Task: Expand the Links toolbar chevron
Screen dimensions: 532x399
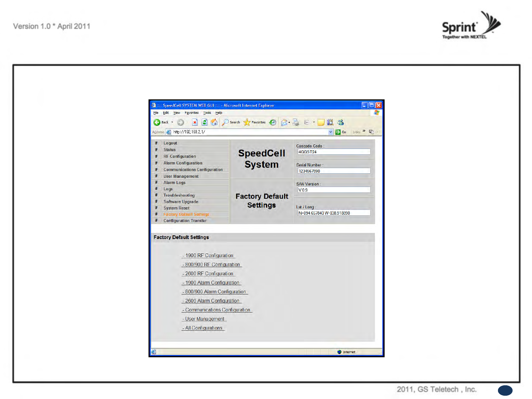Action: pyautogui.click(x=364, y=131)
